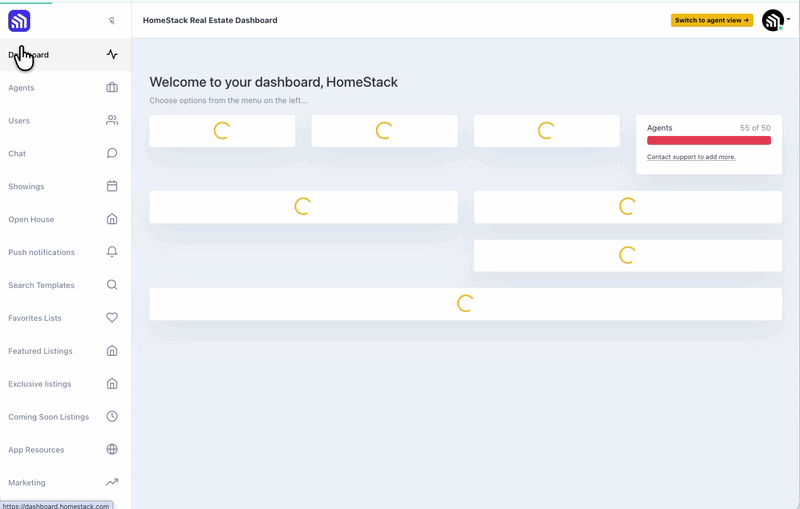Click the Showings calendar icon
Viewport: 800px width, 509px height.
[112, 186]
